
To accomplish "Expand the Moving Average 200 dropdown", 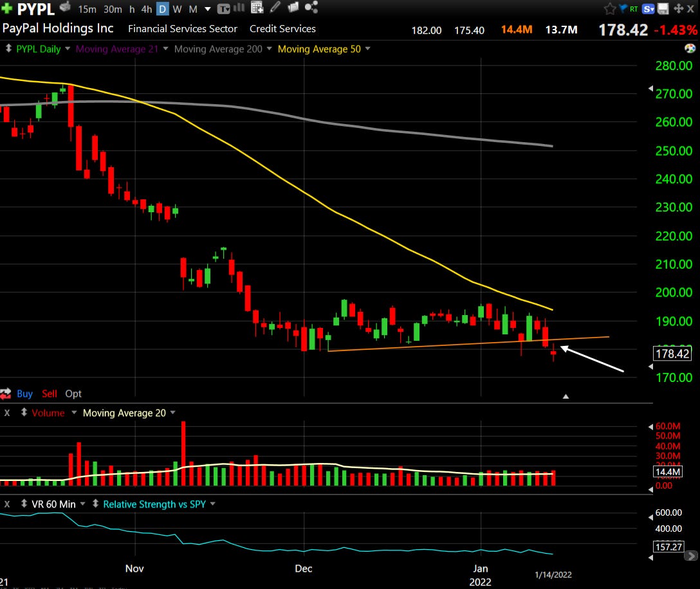I will coord(269,48).
